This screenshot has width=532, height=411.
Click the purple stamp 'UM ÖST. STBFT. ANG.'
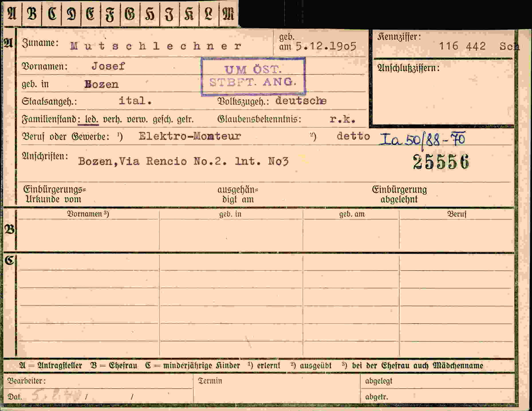(253, 77)
